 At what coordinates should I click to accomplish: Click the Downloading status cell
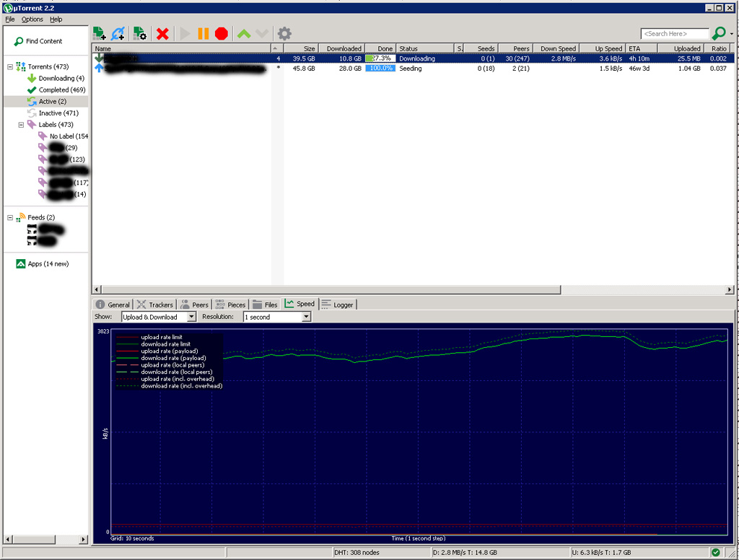point(417,59)
